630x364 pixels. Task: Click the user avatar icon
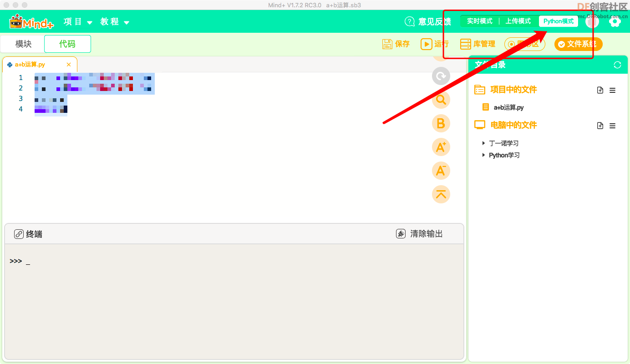pyautogui.click(x=592, y=21)
